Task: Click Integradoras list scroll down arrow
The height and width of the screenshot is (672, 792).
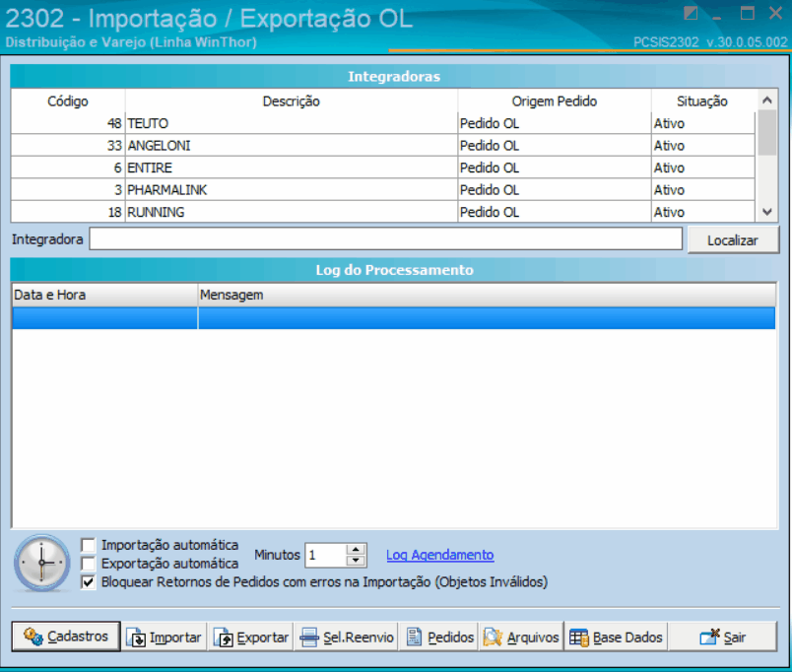Action: [766, 212]
